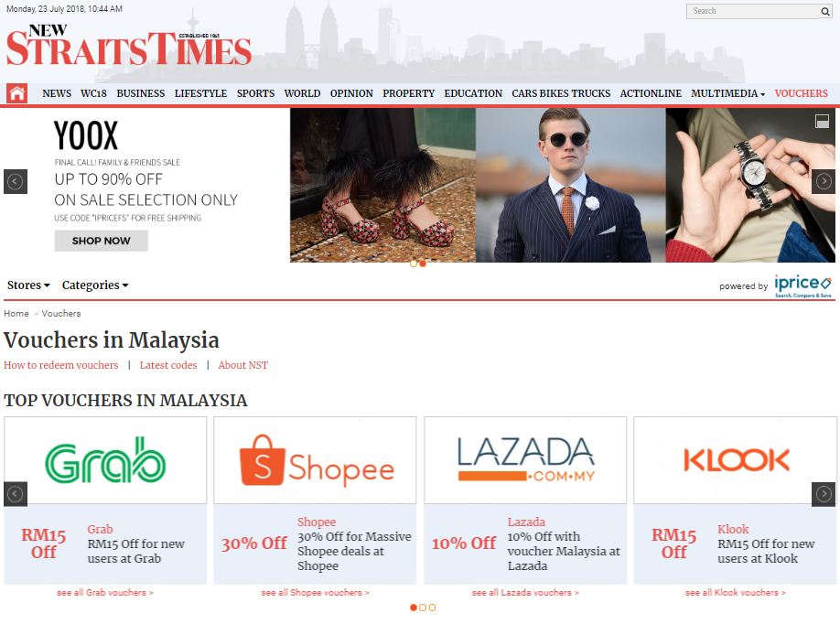Viewport: 840px width, 624px height.
Task: Click previous arrow on top vouchers carousel
Action: (15, 494)
